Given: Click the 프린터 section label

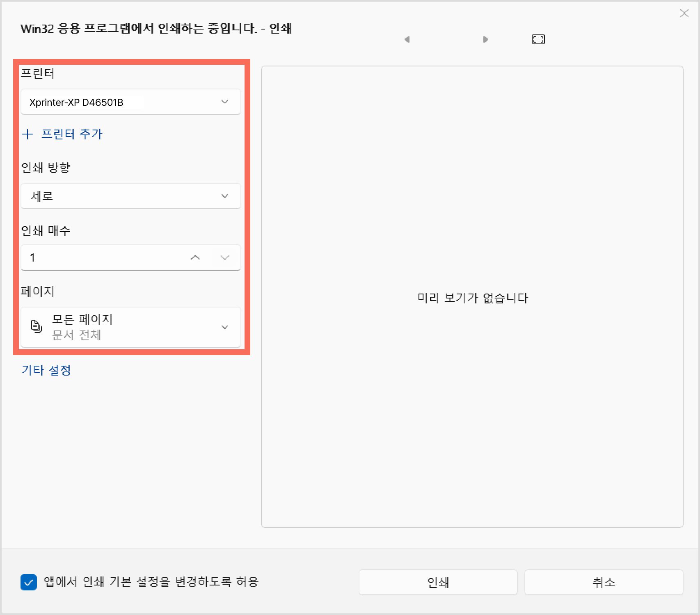Looking at the screenshot, I should [x=38, y=73].
